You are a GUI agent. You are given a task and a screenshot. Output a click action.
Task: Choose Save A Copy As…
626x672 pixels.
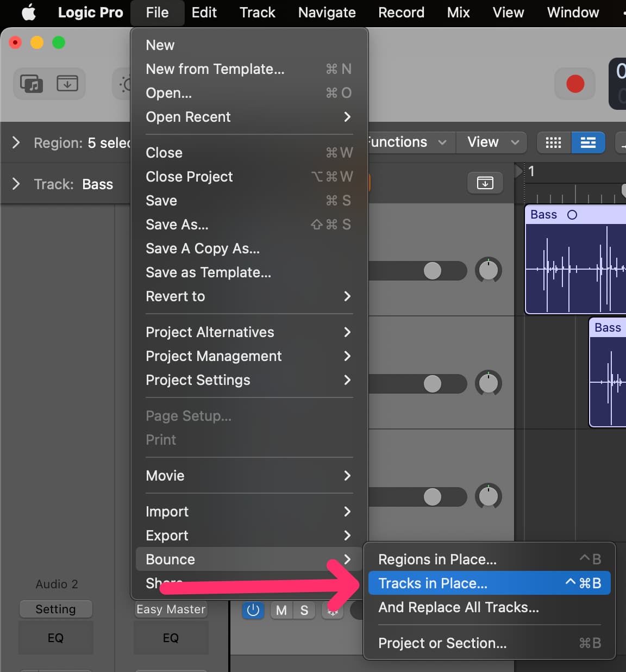coord(249,248)
